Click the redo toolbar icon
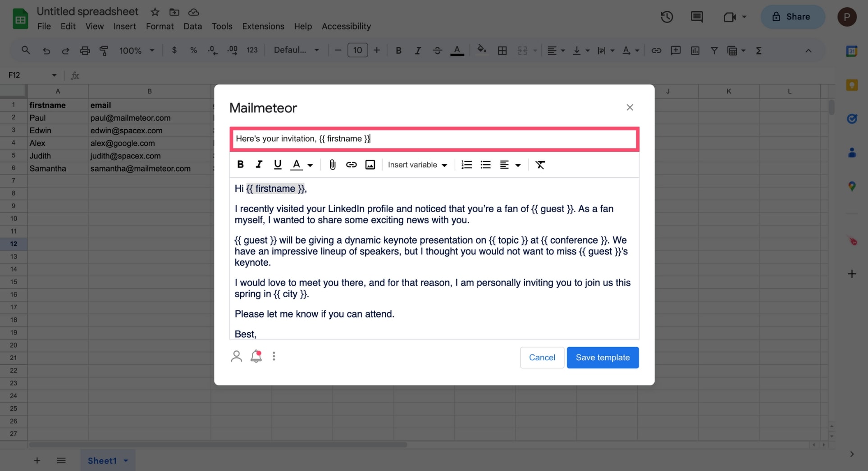The width and height of the screenshot is (868, 471). click(65, 50)
